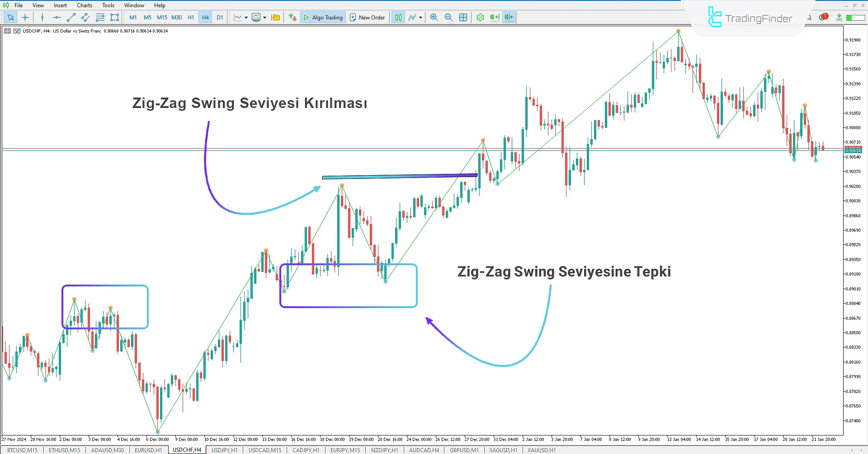The image size is (868, 454).
Task: Click the Zoom Out magnifier icon
Action: pos(448,17)
